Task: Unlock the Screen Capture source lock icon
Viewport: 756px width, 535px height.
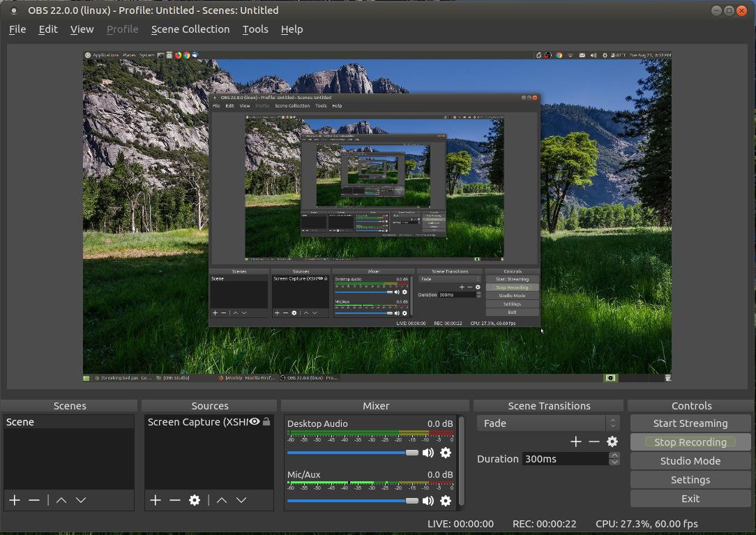Action: 266,421
